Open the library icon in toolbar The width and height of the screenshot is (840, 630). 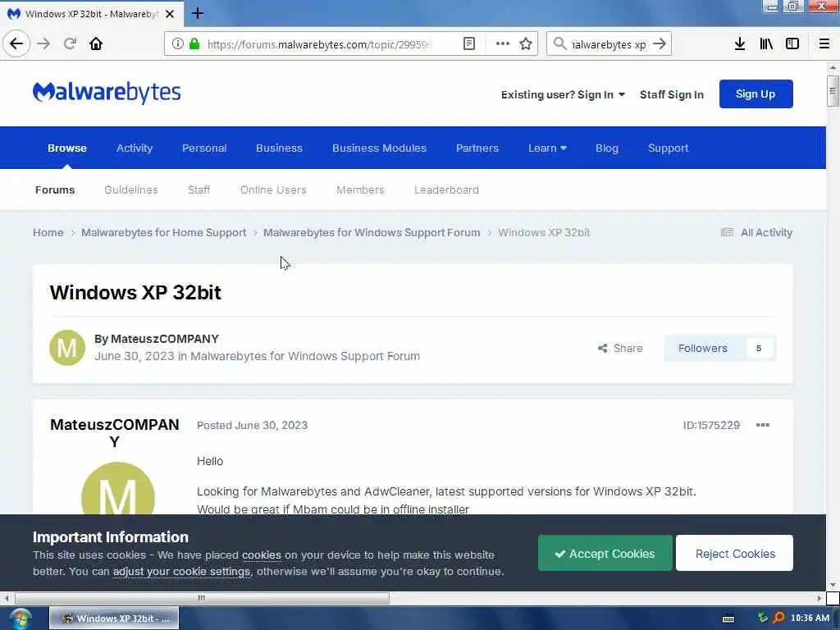tap(766, 44)
